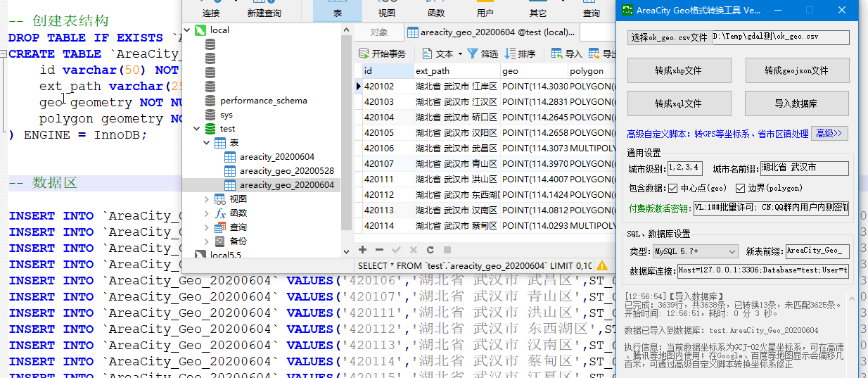
Task: Toggle the 中心点(geo) checkbox
Action: pyautogui.click(x=673, y=188)
